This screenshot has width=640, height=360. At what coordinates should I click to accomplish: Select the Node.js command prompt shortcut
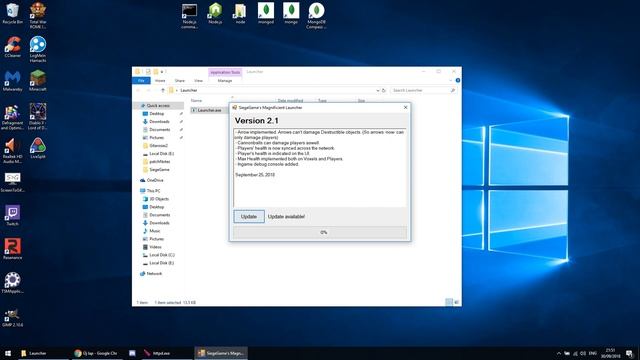point(189,16)
